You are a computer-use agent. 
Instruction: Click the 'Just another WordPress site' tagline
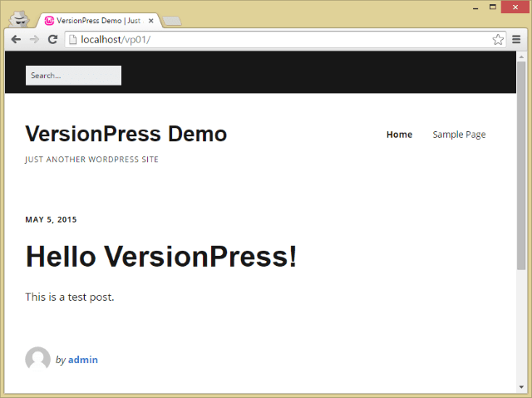tap(91, 160)
